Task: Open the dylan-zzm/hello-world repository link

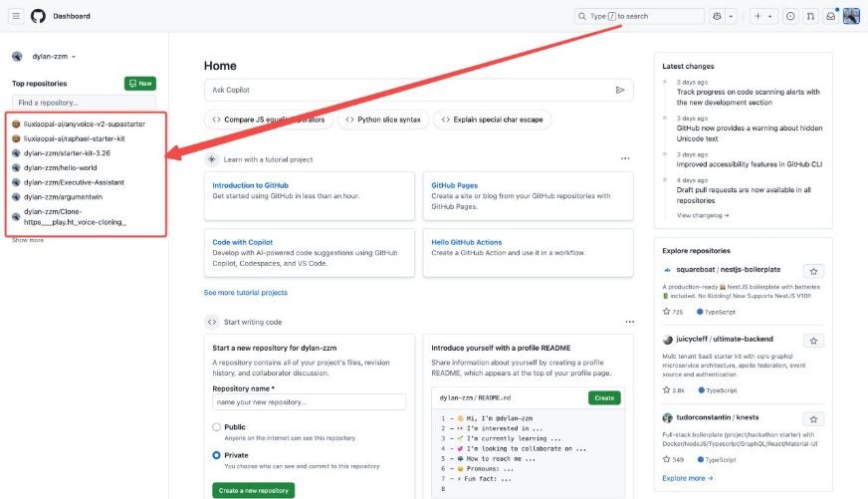Action: point(60,167)
